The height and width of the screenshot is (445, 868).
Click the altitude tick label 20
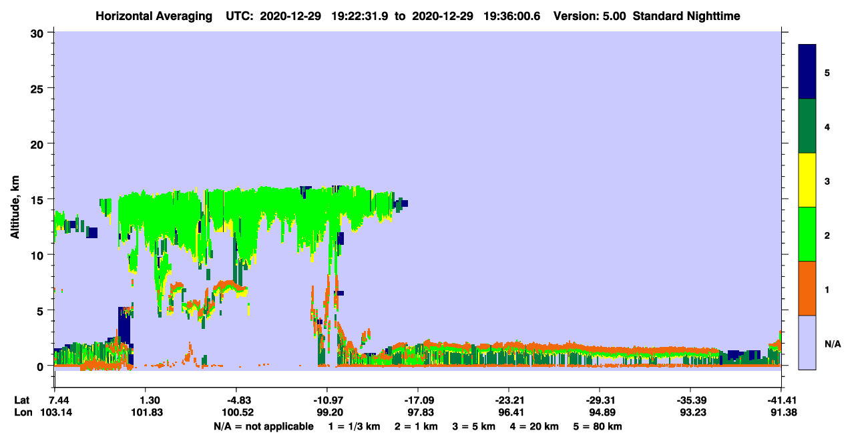[x=39, y=143]
